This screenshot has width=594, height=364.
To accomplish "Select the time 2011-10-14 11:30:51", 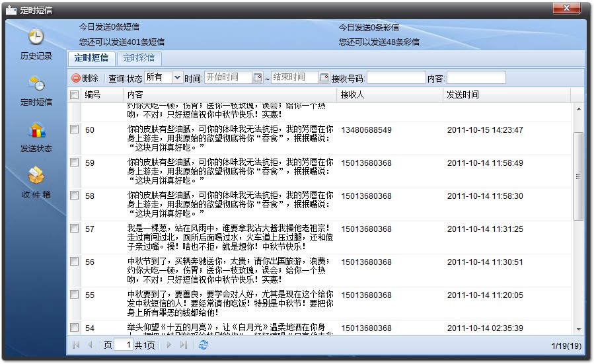I will (x=485, y=262).
